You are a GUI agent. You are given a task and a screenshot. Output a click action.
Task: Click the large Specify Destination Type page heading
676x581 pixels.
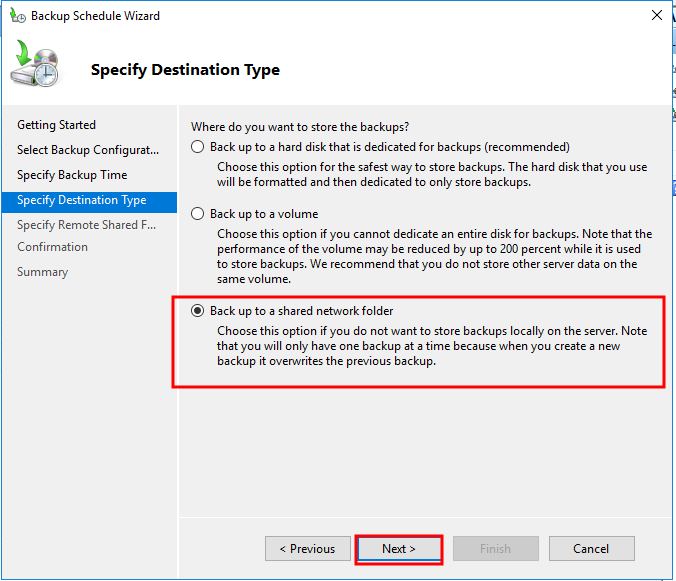pyautogui.click(x=185, y=70)
